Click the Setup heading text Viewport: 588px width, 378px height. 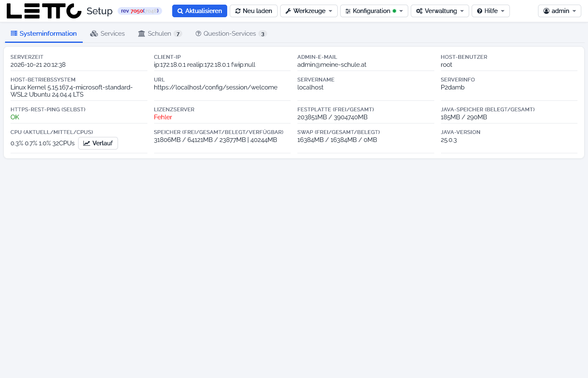pyautogui.click(x=100, y=11)
